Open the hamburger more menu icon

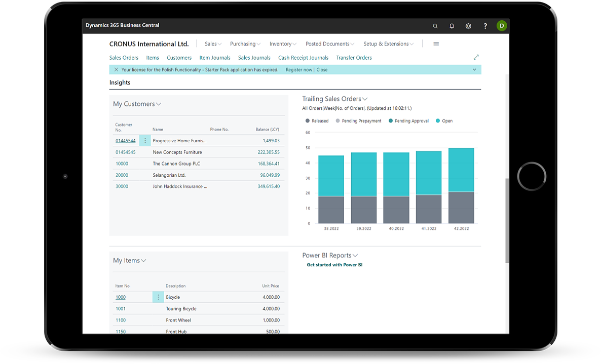[x=436, y=44]
